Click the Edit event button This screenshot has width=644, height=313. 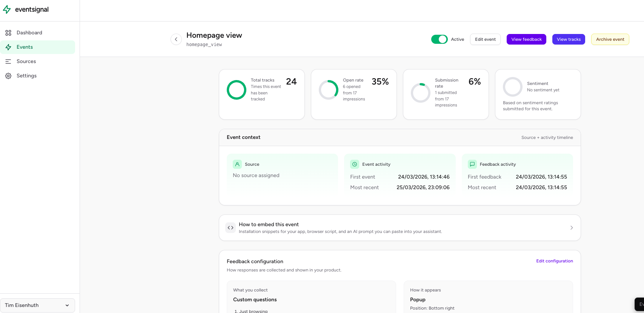485,39
